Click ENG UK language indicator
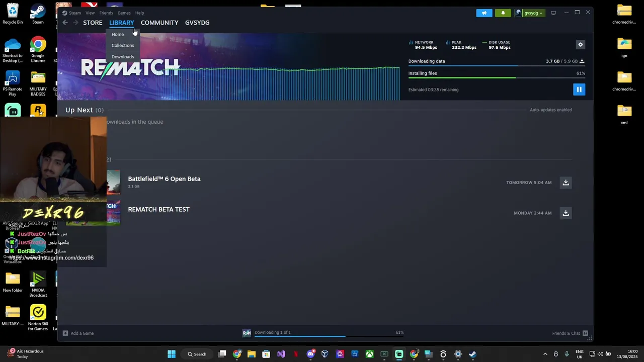Viewport: 644px width, 362px height. coord(580,354)
